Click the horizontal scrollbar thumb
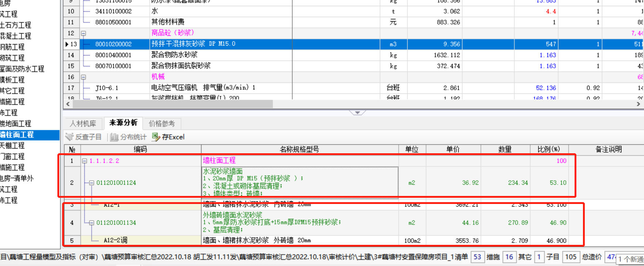The image size is (644, 266). coord(173,104)
